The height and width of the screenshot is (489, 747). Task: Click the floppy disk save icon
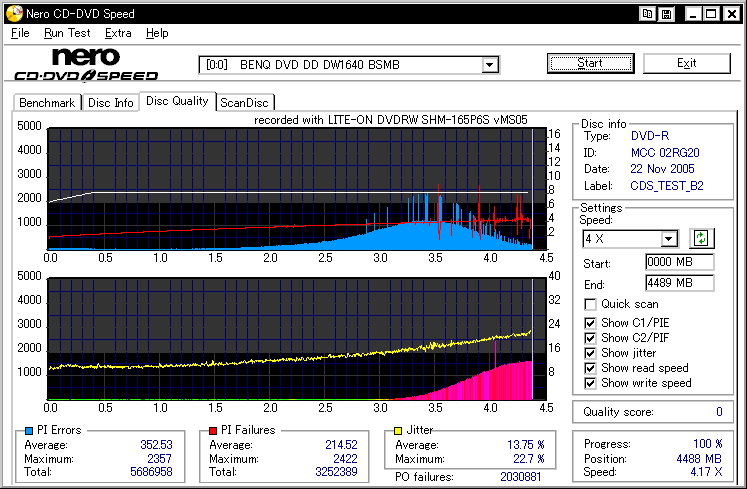pos(667,14)
